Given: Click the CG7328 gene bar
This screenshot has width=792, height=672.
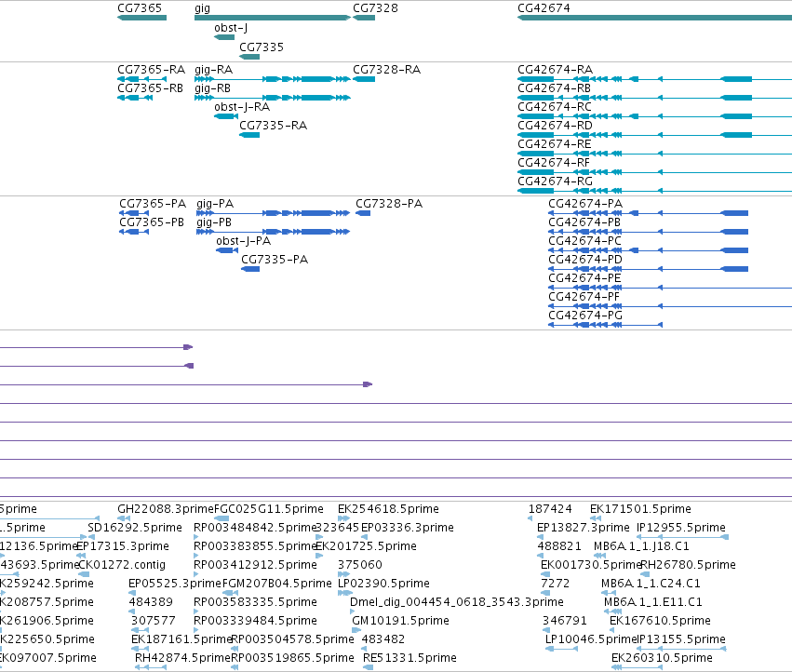Looking at the screenshot, I should point(364,18).
